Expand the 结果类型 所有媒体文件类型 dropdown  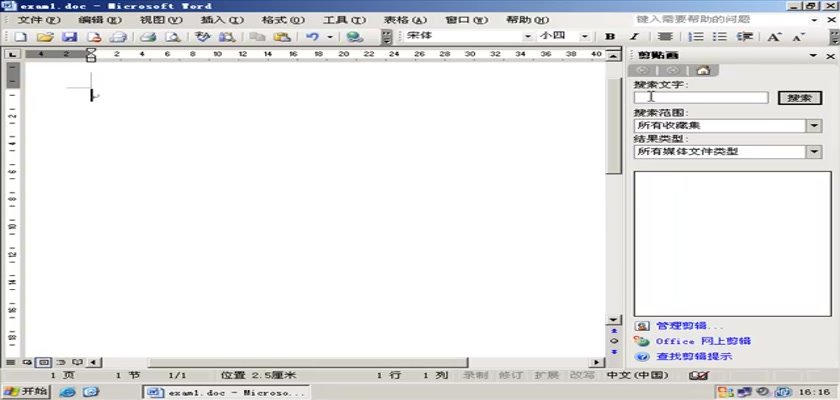814,152
